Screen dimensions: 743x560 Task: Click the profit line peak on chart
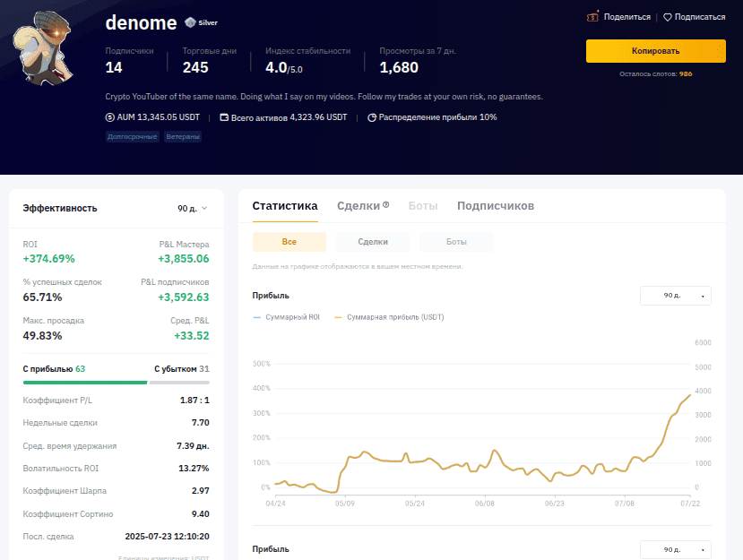coord(689,394)
